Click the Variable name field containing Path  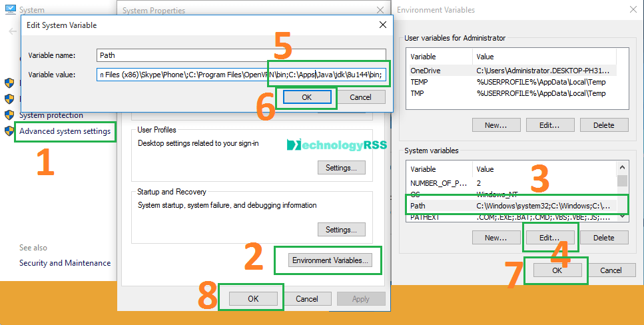240,56
